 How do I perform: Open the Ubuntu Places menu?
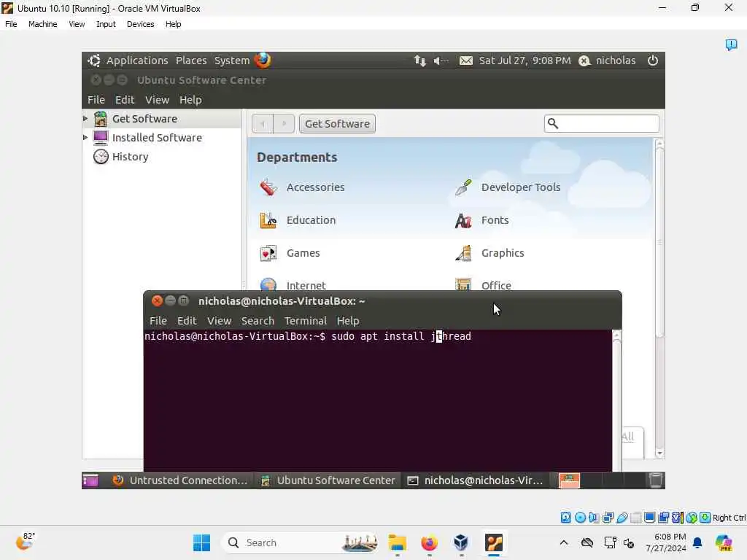[x=191, y=61]
